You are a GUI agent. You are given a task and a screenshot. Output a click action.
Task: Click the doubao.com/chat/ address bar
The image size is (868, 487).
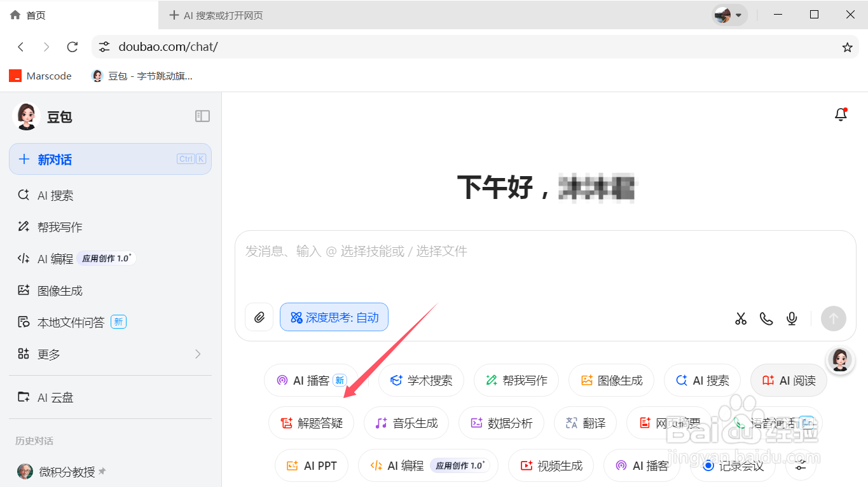point(475,47)
